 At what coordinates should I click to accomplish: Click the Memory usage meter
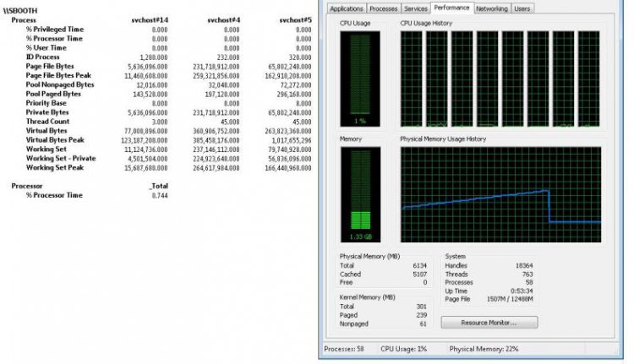(361, 195)
